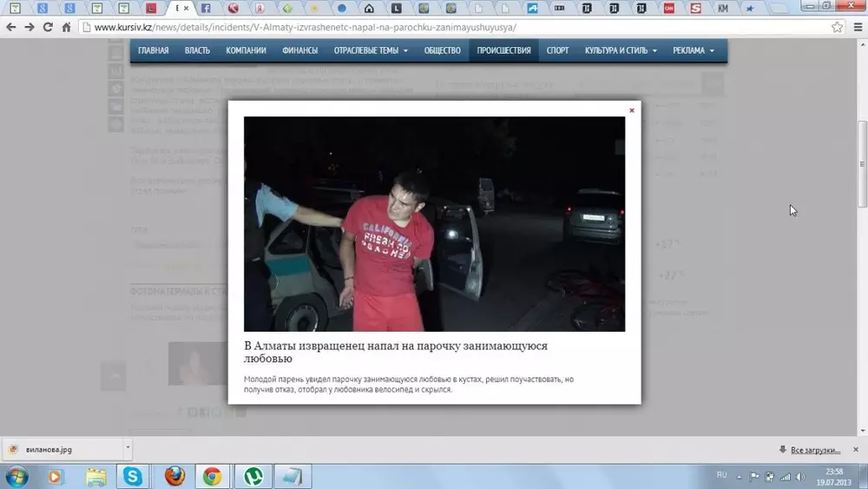
Task: Expand the Отраслевые темы dropdown
Action: (x=371, y=50)
